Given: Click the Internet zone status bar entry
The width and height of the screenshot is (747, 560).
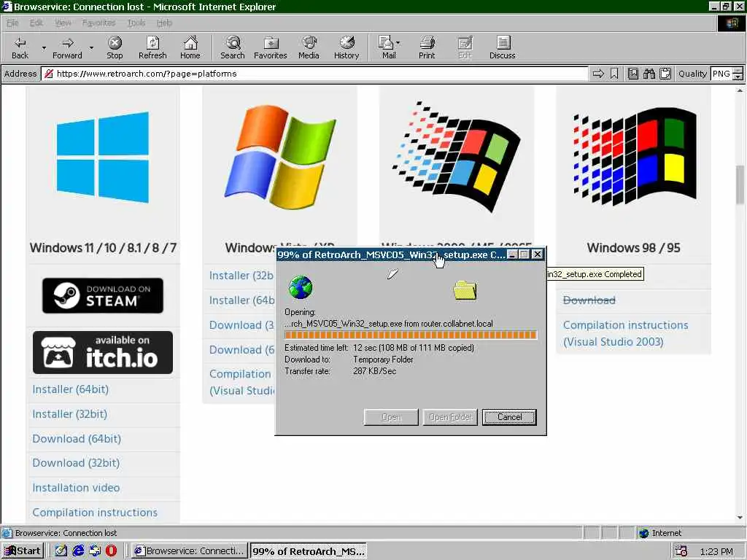Looking at the screenshot, I should 660,533.
